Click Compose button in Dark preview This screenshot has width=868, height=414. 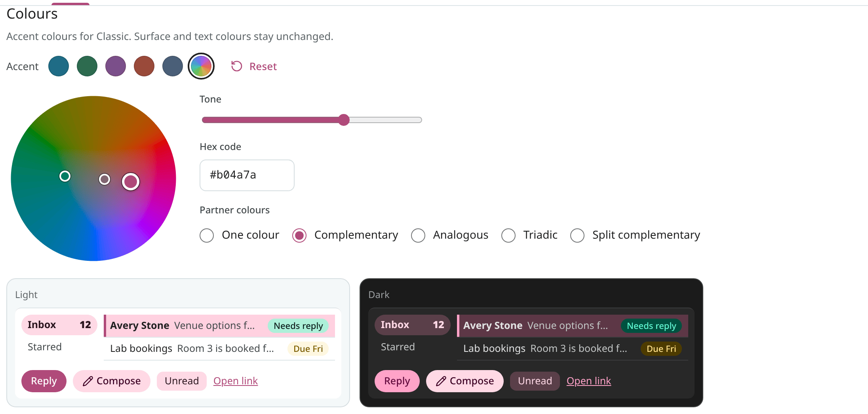465,381
